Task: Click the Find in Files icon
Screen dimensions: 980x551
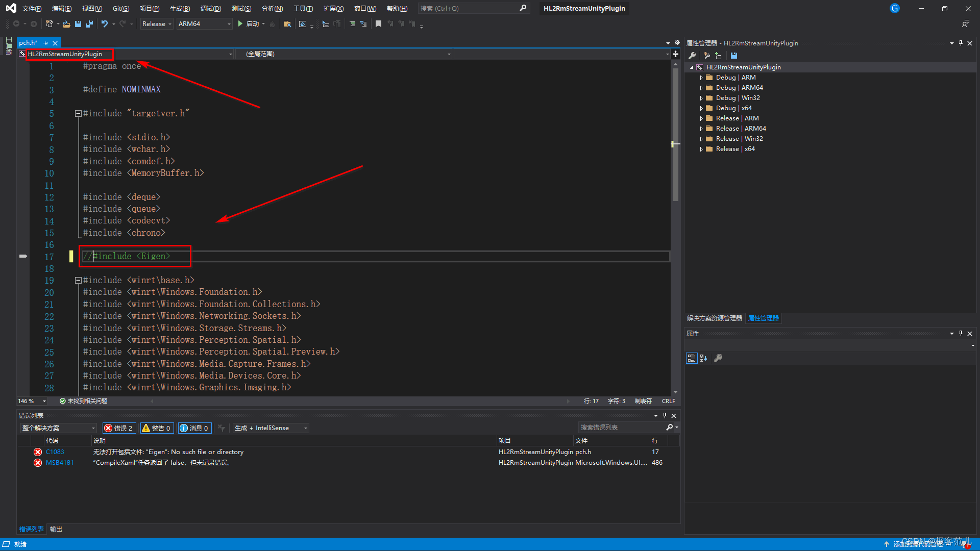Action: point(287,24)
